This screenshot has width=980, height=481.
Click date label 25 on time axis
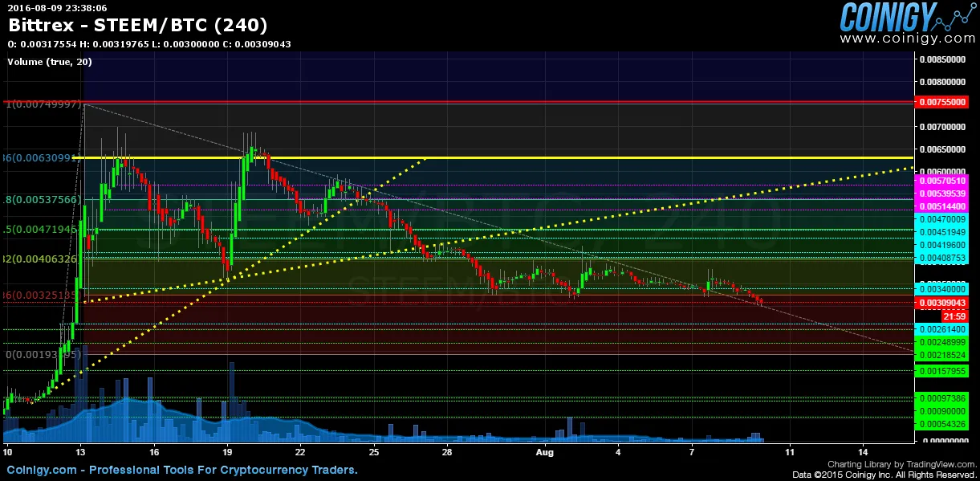pyautogui.click(x=373, y=451)
